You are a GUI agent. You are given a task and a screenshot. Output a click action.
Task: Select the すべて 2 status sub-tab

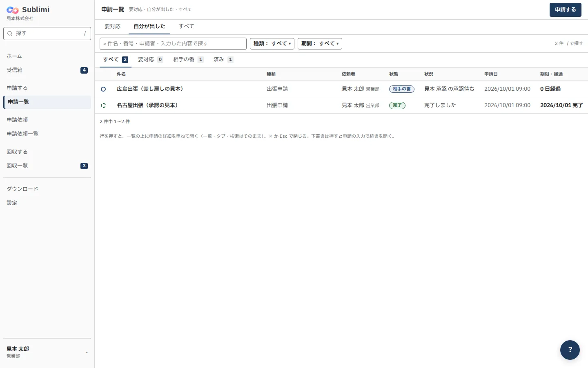click(x=116, y=60)
